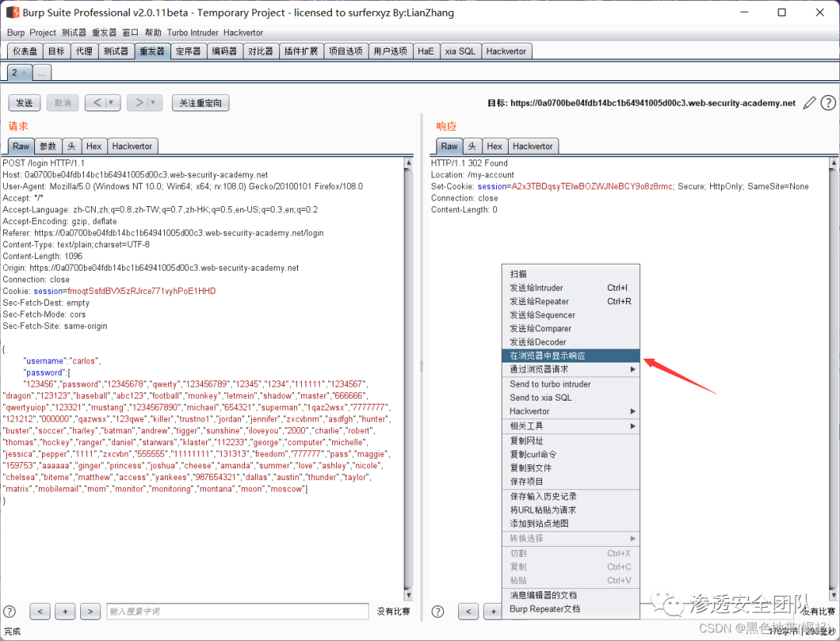Click 关注重定向 button
This screenshot has width=840, height=641.
point(201,103)
